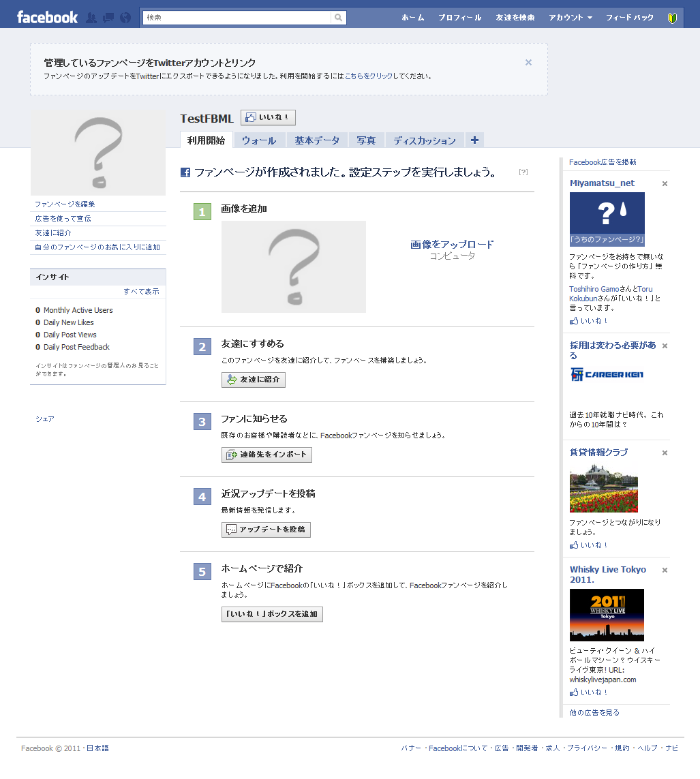Screen dimensions: 700x779
Task: Click the plus icon to add tab
Action: [474, 140]
